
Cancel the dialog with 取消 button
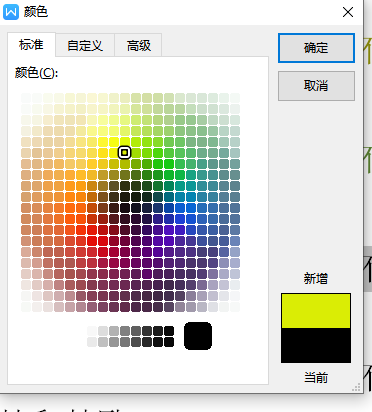click(316, 86)
